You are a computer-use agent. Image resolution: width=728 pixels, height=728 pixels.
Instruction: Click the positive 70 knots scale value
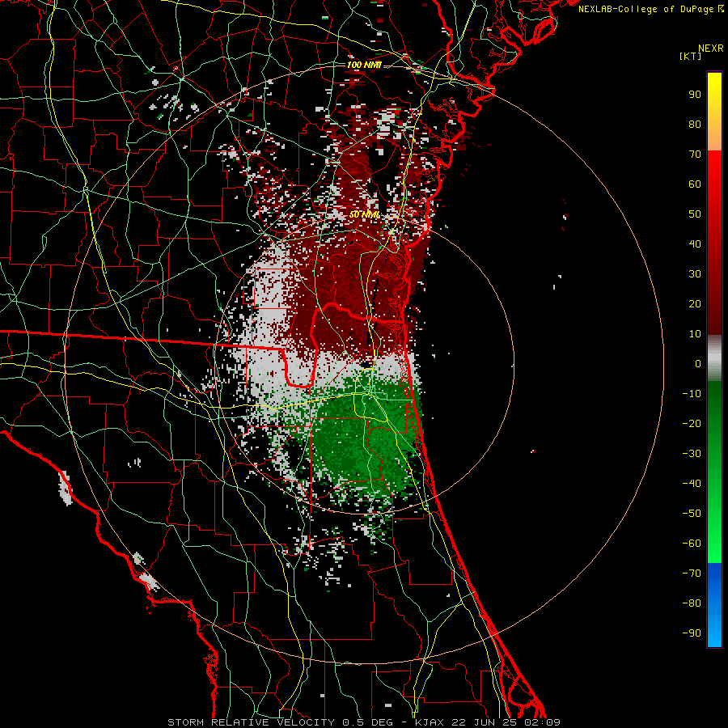pyautogui.click(x=695, y=154)
